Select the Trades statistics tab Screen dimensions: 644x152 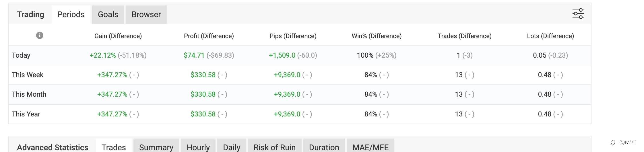click(x=114, y=147)
